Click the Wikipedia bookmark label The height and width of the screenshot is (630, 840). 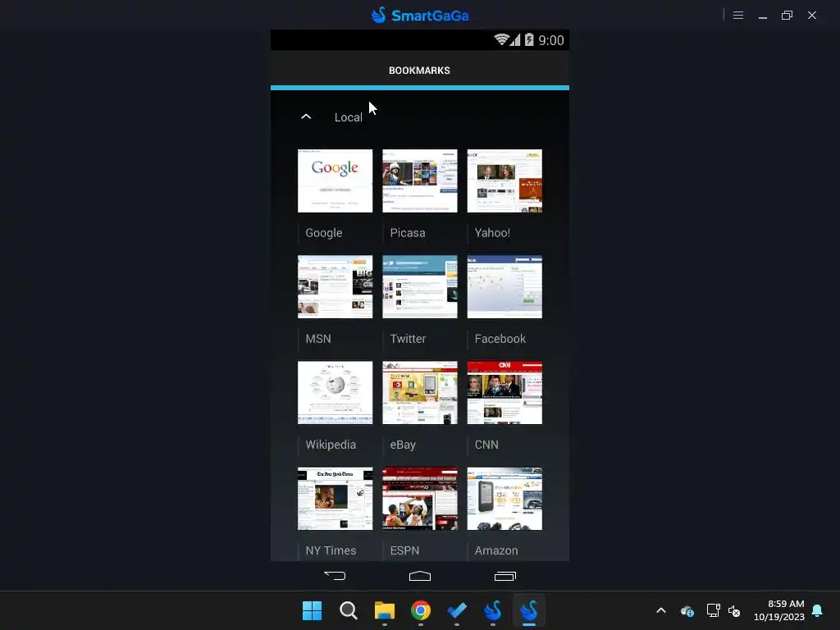331,445
